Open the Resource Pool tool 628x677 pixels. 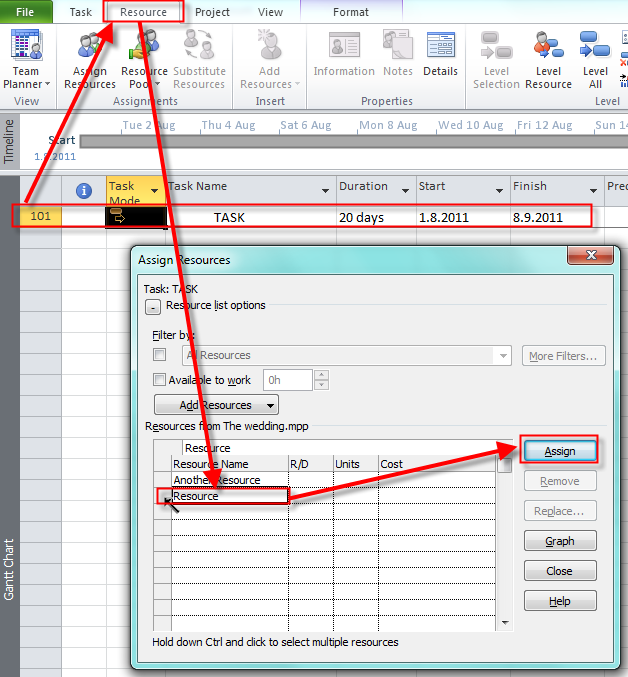coord(145,60)
